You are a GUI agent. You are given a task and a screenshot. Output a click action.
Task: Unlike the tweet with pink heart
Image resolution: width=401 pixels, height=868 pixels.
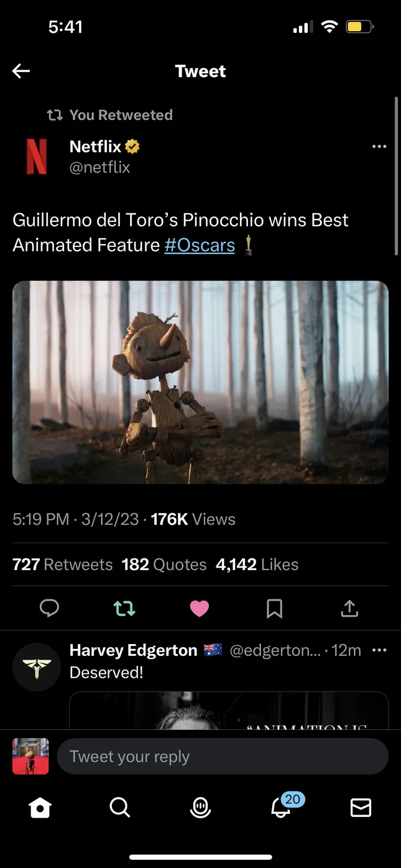pos(199,608)
